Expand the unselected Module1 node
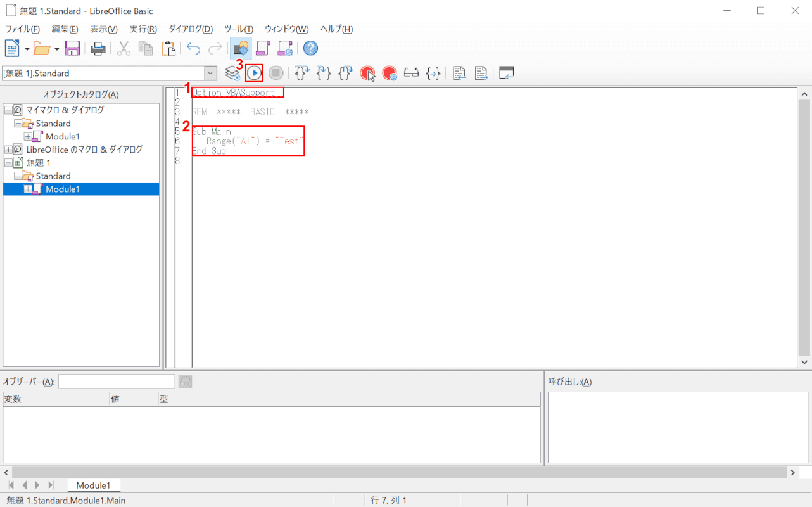 point(27,136)
